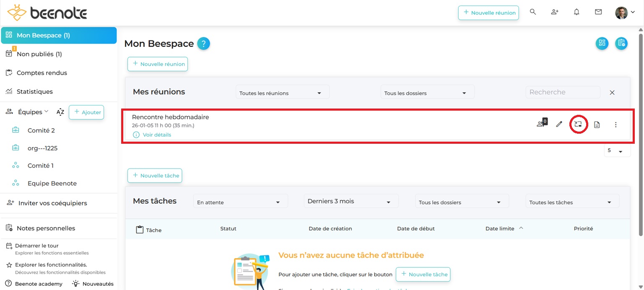Click the Recherche input field
Viewport: 644px width, 290px height.
tap(562, 92)
